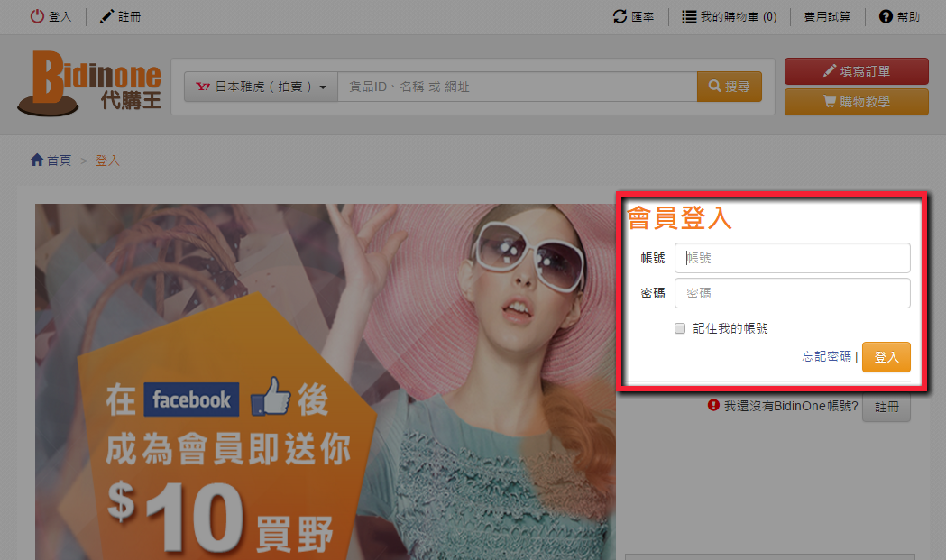Click the orange 搜尋 search button
This screenshot has height=560, width=946.
coord(730,87)
